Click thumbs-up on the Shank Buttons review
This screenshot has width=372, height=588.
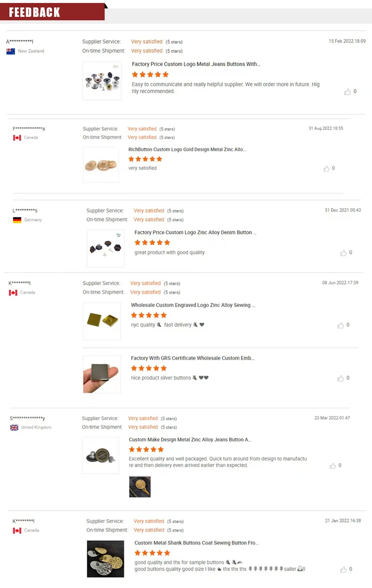(343, 570)
